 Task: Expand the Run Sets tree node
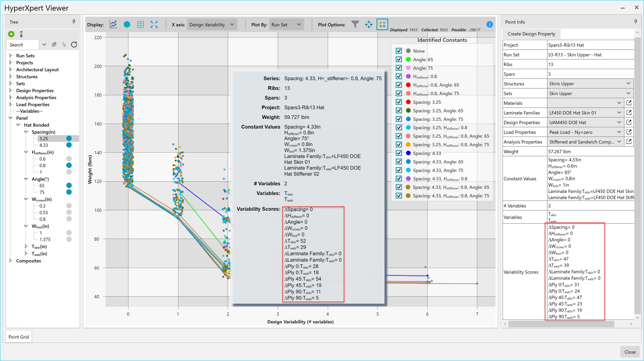coord(10,55)
